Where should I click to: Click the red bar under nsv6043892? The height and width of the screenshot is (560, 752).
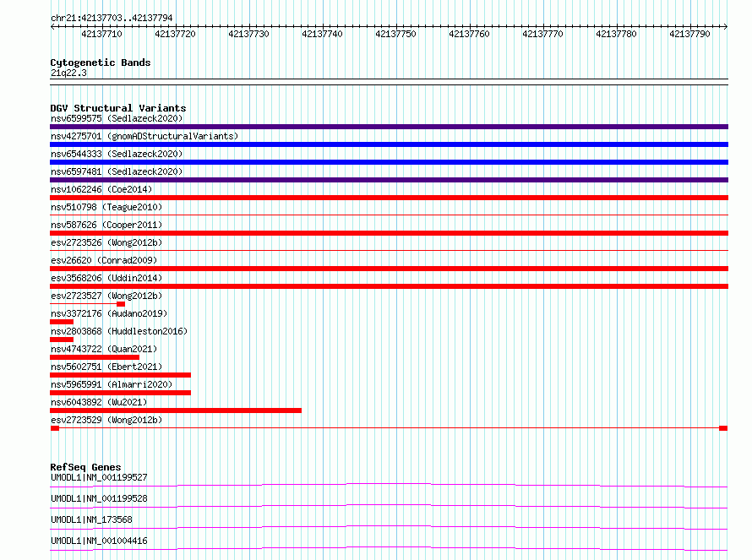tap(176, 410)
